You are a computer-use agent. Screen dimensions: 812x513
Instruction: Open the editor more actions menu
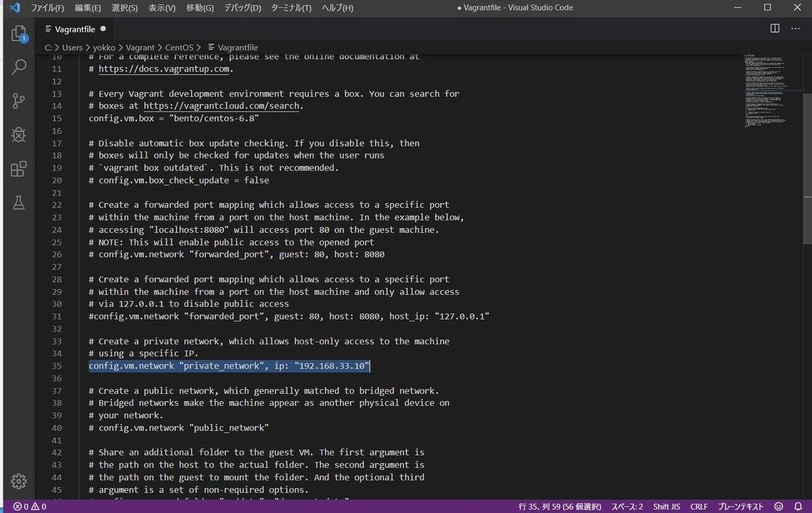coord(796,29)
